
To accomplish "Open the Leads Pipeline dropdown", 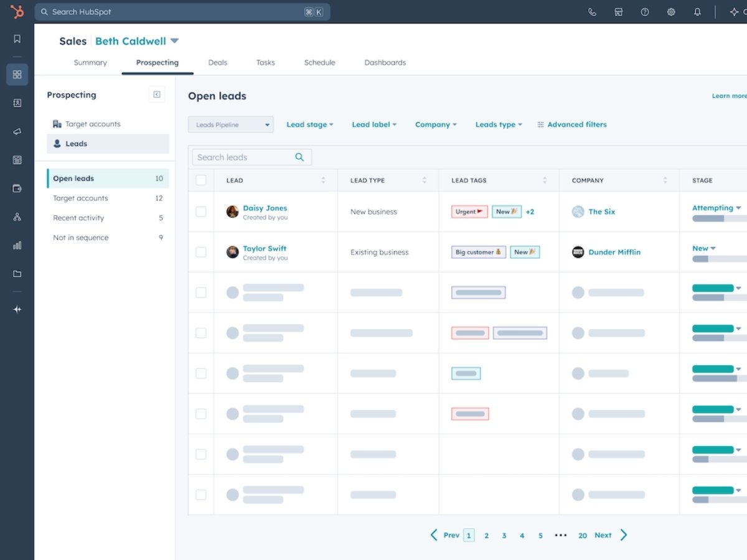I will click(230, 124).
